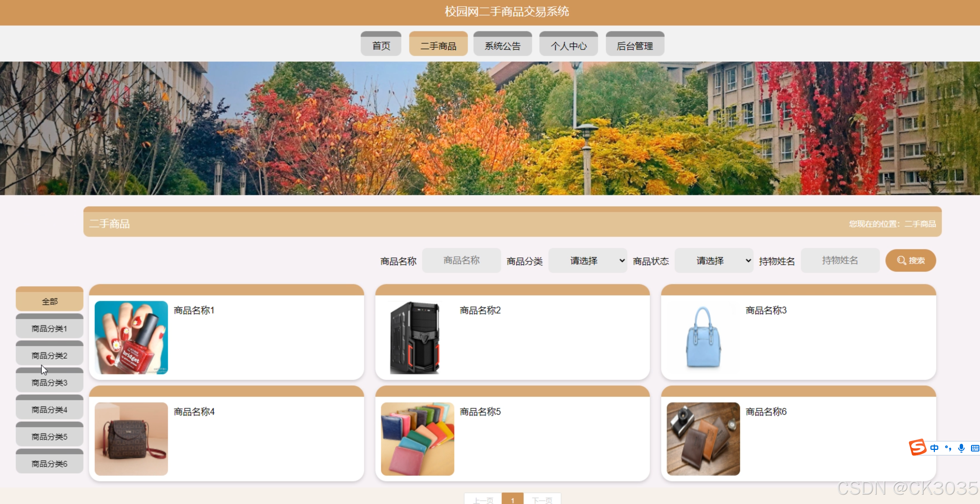Open the 商品名称5 product link

coord(480,412)
